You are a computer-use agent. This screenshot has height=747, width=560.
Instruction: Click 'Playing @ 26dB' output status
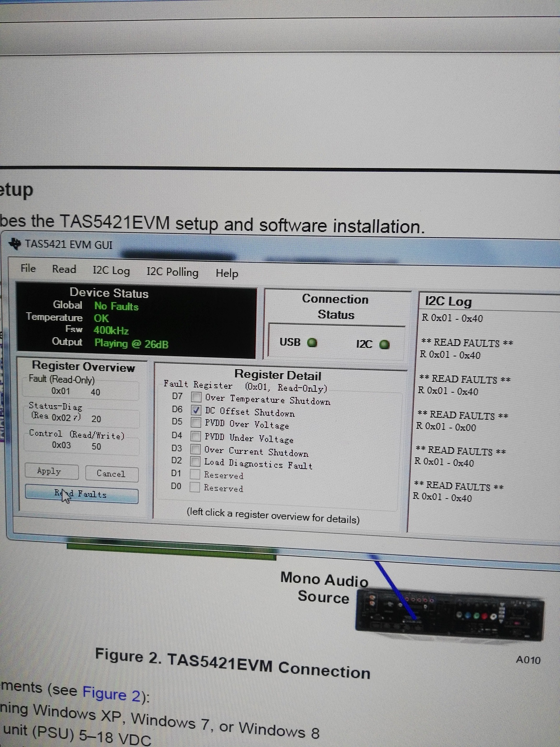coord(131,344)
